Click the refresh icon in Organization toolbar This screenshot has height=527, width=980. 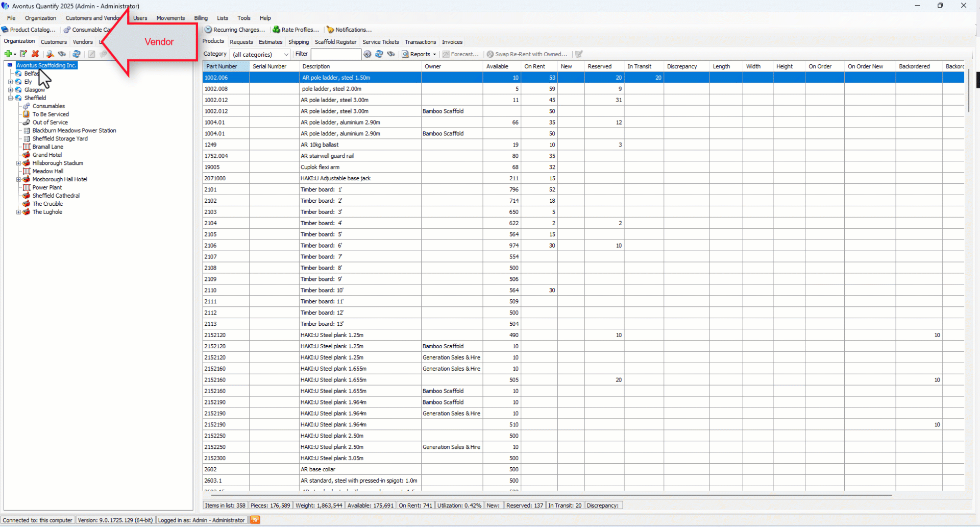(x=77, y=54)
